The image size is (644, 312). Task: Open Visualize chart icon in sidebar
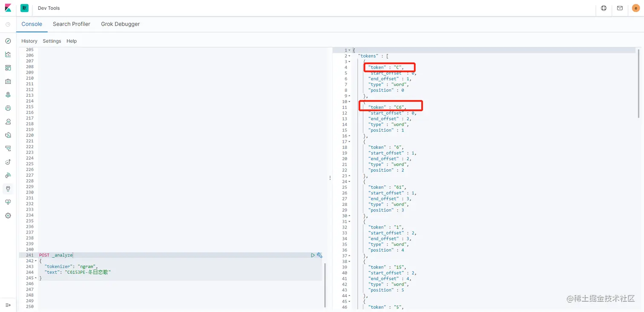point(8,54)
